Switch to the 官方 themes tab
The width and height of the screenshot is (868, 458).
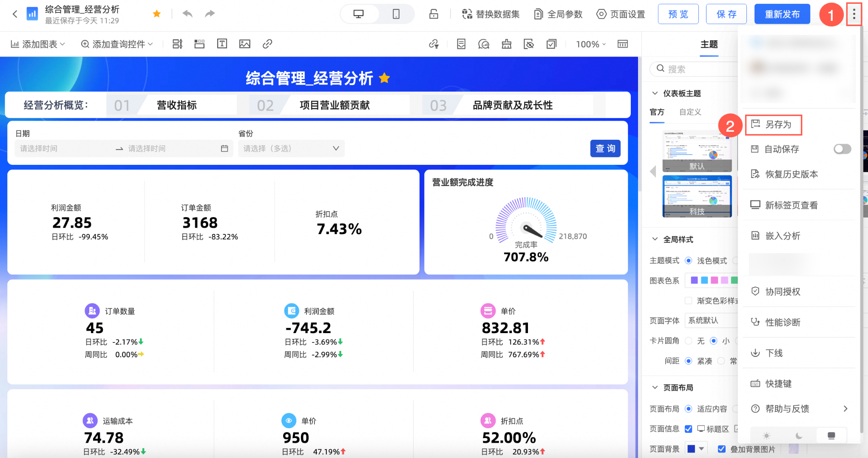pos(657,112)
